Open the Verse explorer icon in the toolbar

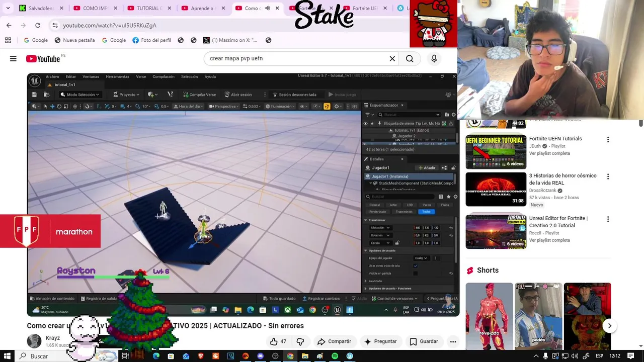coord(170,95)
